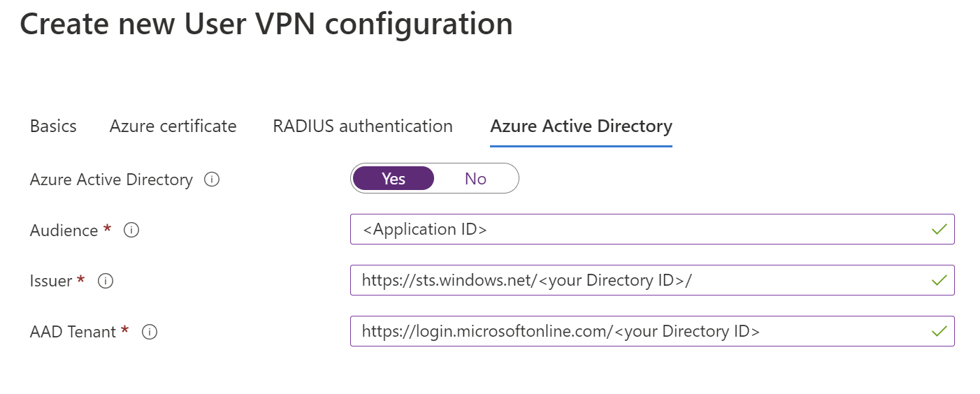Screen dimensions: 980x394
Task: Click the Audience info icon
Action: [131, 230]
